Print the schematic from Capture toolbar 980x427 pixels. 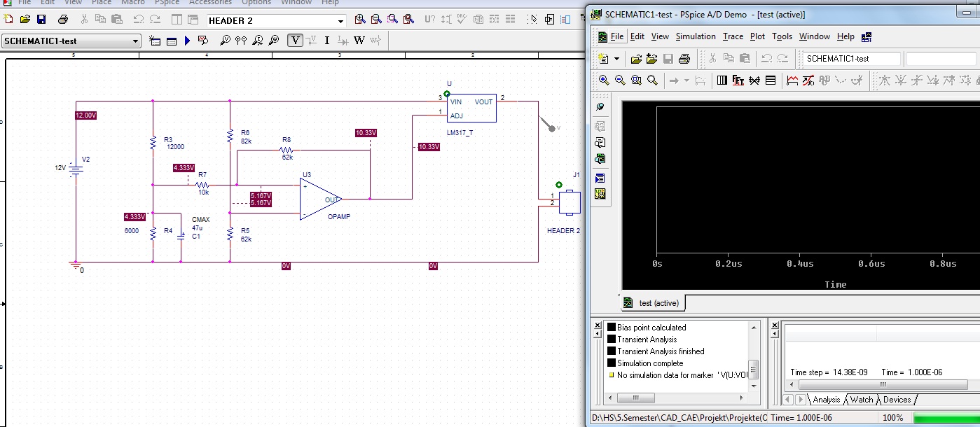(x=63, y=20)
